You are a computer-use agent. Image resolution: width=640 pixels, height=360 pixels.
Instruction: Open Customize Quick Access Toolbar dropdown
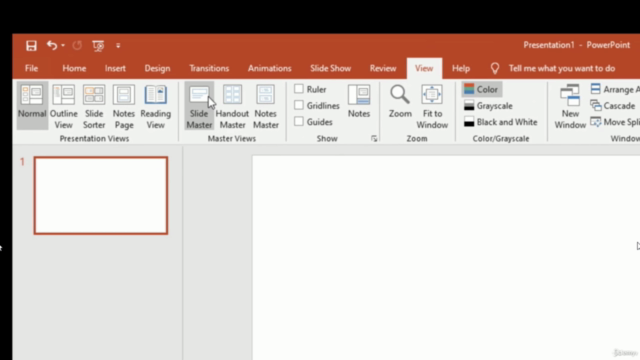[x=118, y=46]
